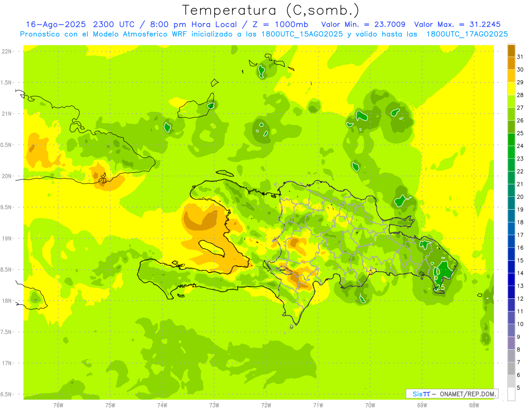Select the number 14 on the color scale

point(520,273)
